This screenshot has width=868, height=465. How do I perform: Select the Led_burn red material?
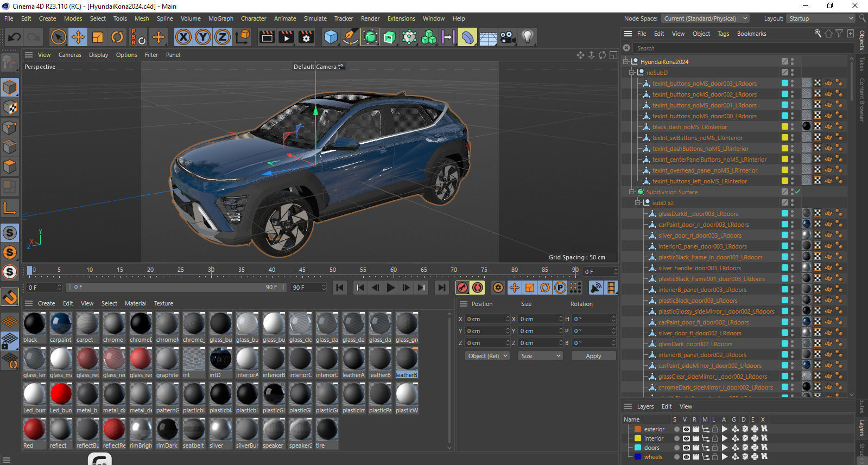(x=61, y=394)
